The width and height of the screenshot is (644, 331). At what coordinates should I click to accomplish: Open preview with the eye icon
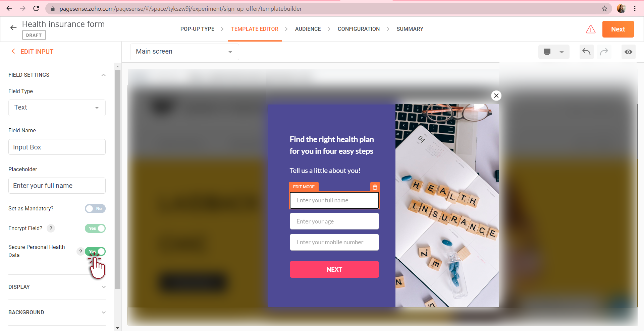628,52
